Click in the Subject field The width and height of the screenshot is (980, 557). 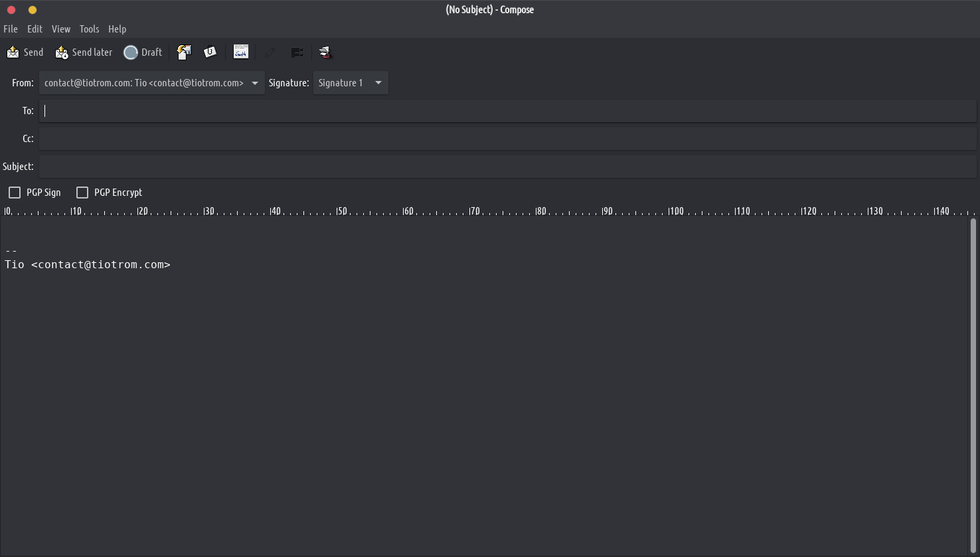(507, 167)
